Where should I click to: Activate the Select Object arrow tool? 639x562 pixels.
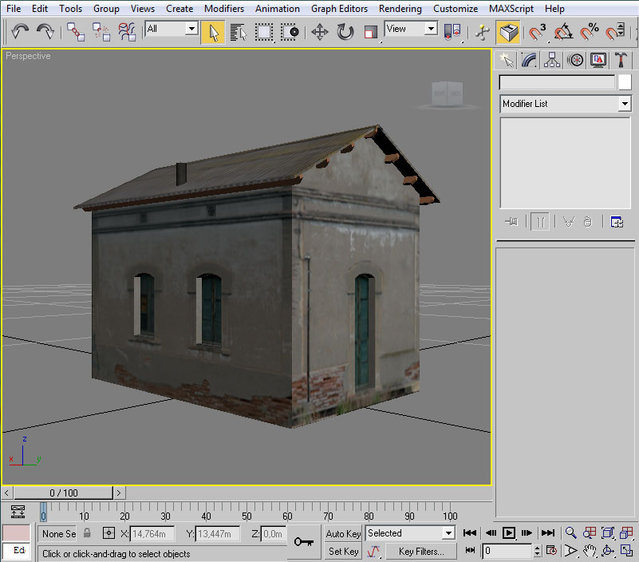[212, 32]
